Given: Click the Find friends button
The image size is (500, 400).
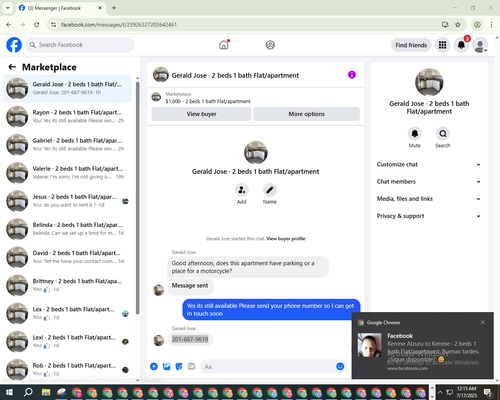Looking at the screenshot, I should click(x=411, y=45).
